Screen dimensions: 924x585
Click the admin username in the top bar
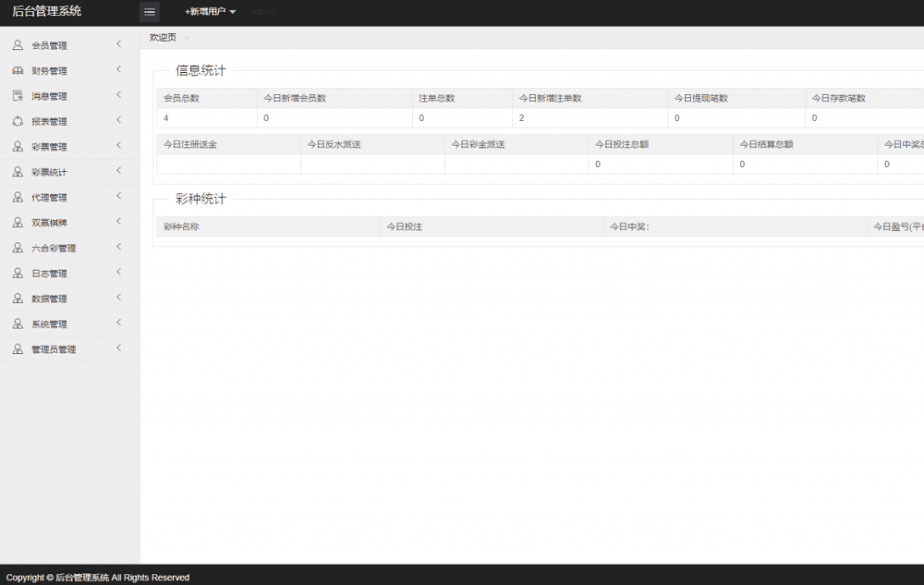(264, 12)
